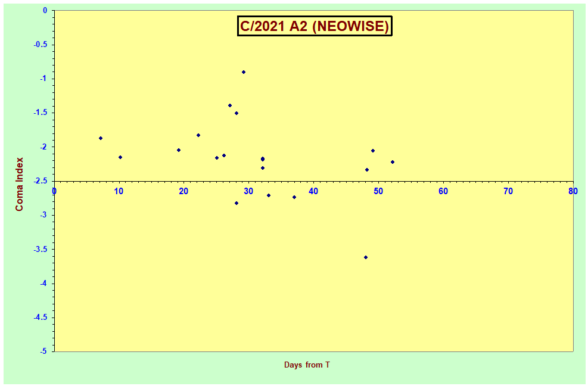Click the highest data point near -0.9
The height and width of the screenshot is (386, 588).
244,72
